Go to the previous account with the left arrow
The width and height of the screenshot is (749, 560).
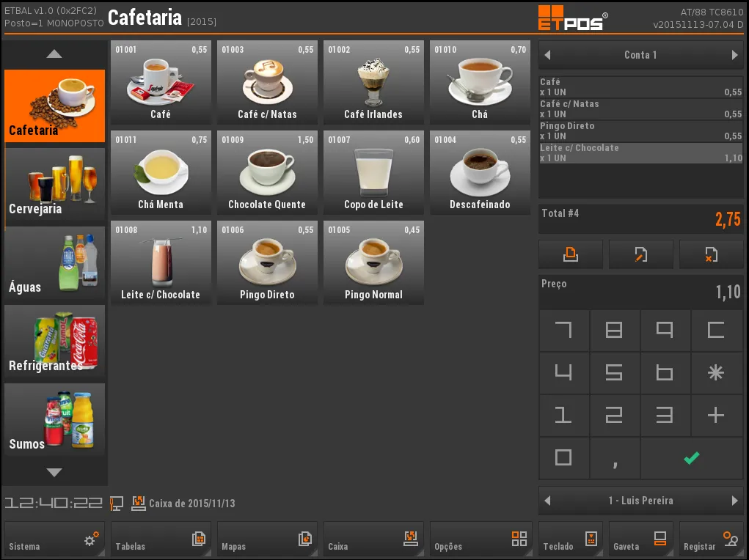(547, 55)
